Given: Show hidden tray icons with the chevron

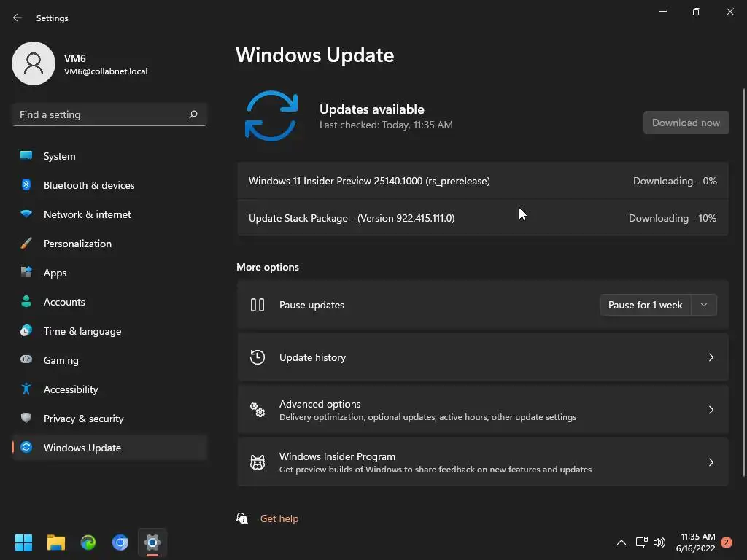Looking at the screenshot, I should 622,542.
